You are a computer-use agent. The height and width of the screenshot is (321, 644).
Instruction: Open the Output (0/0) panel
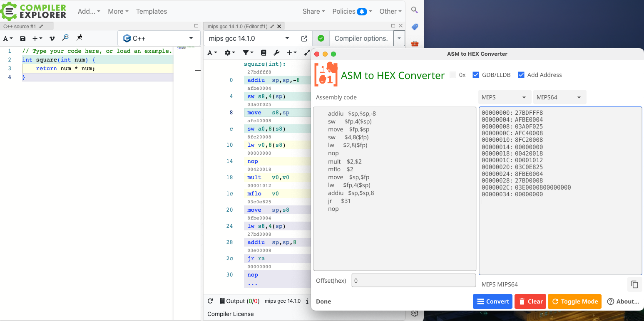pyautogui.click(x=239, y=301)
